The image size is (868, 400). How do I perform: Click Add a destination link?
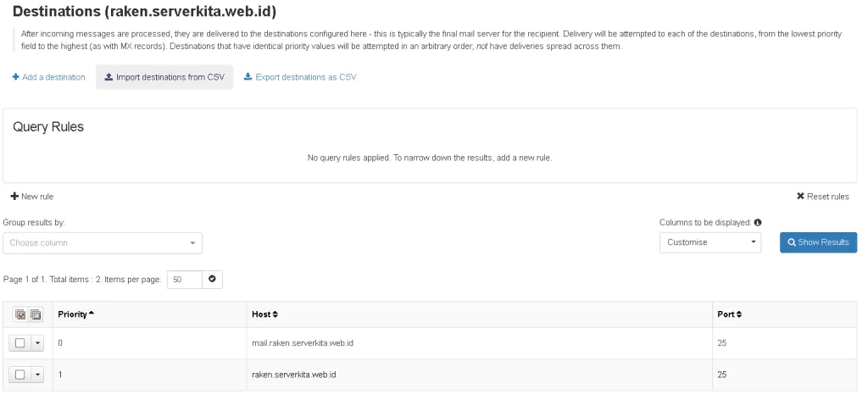coord(48,77)
